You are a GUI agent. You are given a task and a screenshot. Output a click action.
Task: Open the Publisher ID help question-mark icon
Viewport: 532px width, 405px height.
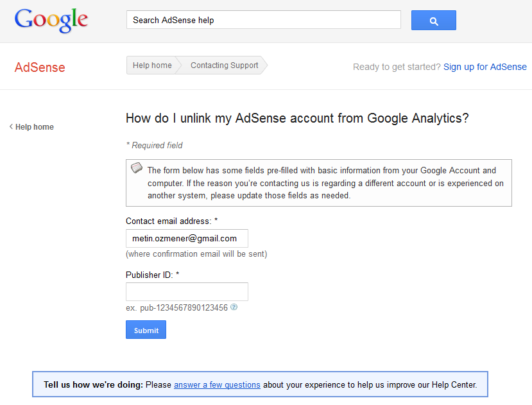[234, 307]
